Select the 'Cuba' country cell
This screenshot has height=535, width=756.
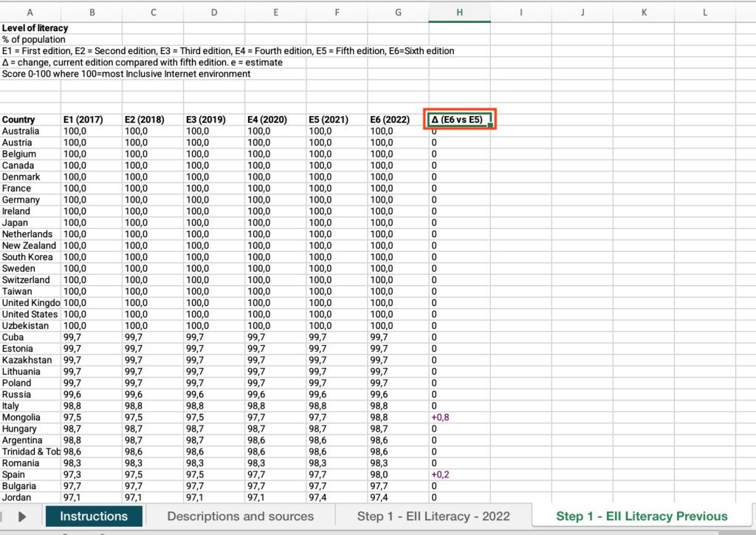point(30,337)
